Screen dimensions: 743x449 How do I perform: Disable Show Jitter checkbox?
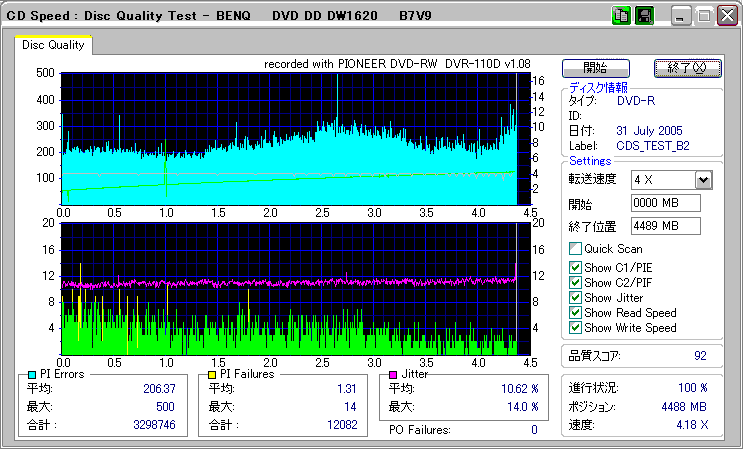pos(575,297)
